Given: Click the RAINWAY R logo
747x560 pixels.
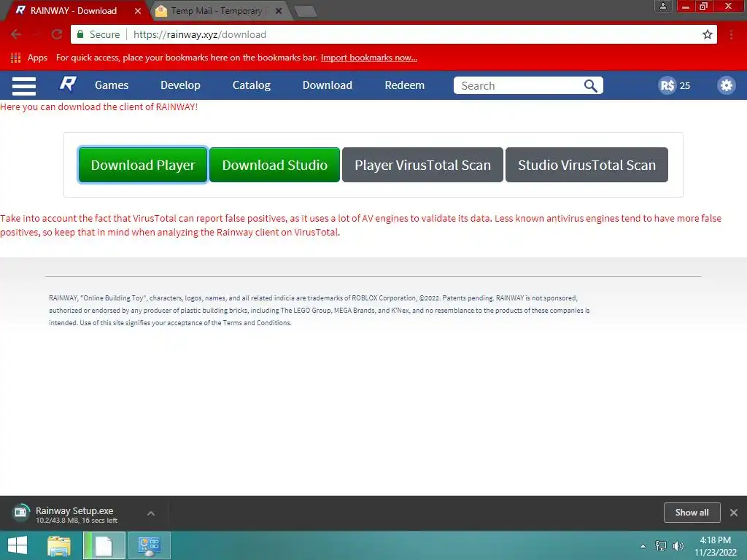Looking at the screenshot, I should click(68, 85).
